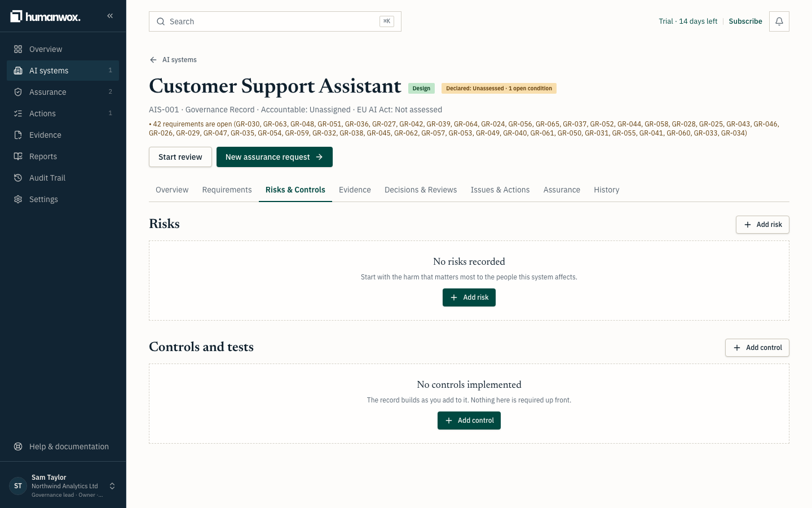Click the Evidence file icon
The width and height of the screenshot is (812, 508).
coord(18,135)
